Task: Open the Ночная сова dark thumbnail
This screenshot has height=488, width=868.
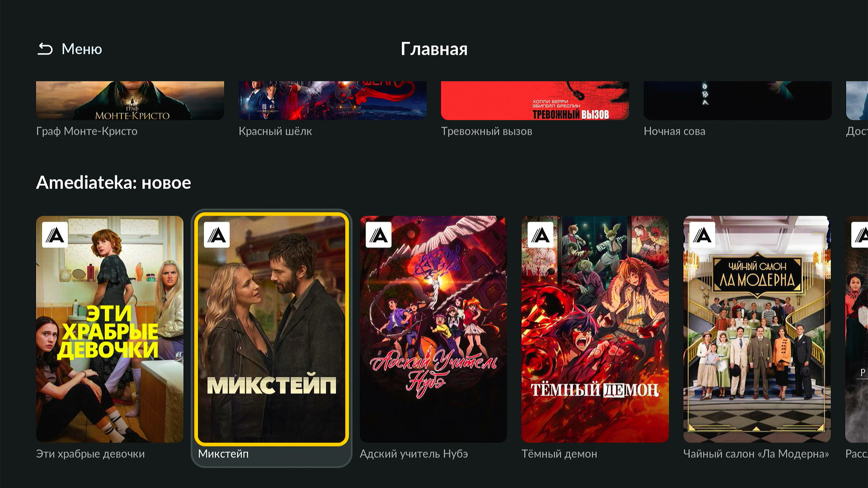Action: tap(738, 100)
